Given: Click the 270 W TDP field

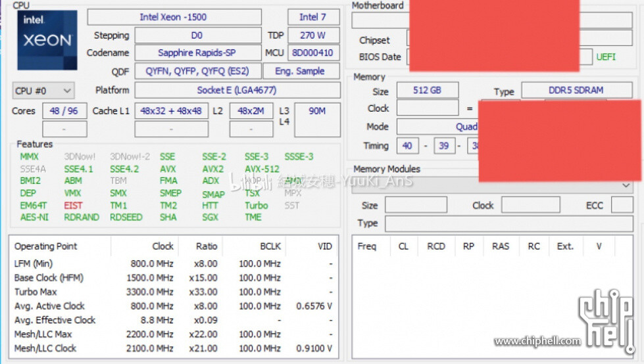Looking at the screenshot, I should (314, 35).
